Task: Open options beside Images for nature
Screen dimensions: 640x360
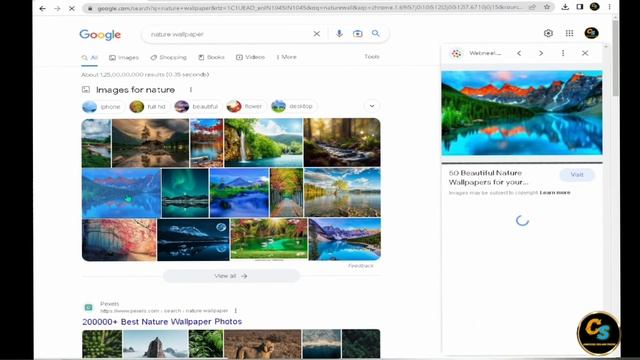Action: (x=191, y=90)
